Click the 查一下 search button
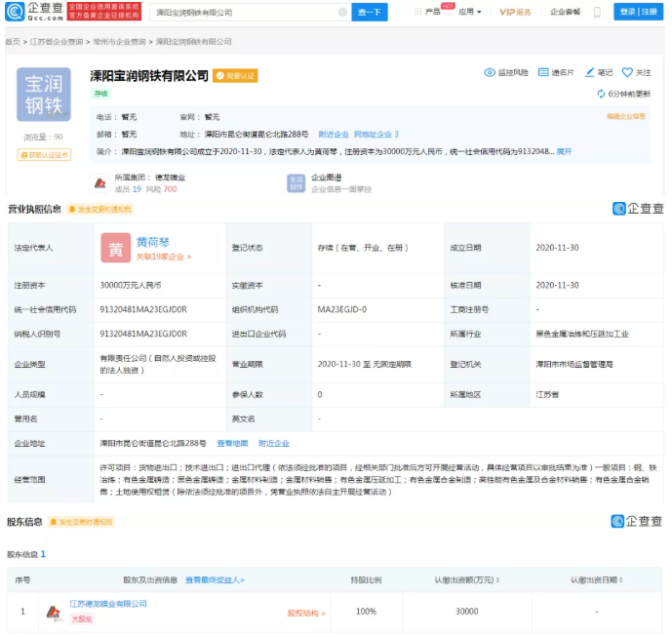The width and height of the screenshot is (672, 637). pos(370,12)
